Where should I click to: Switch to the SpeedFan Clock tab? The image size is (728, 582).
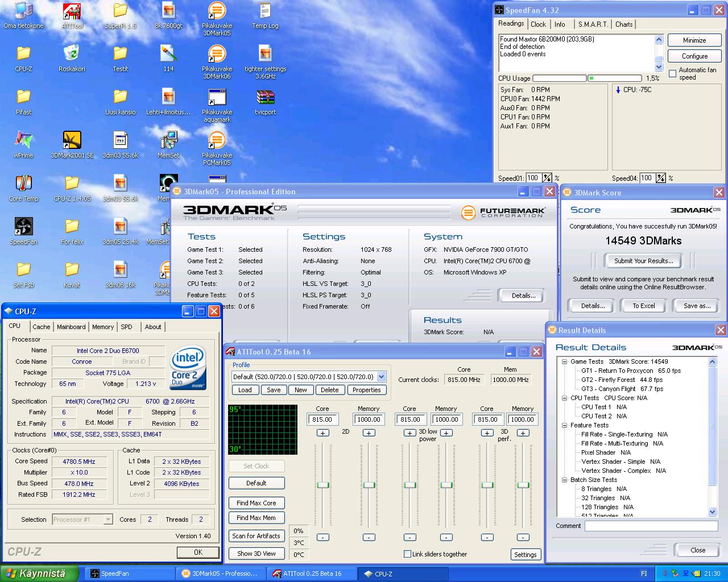point(538,24)
